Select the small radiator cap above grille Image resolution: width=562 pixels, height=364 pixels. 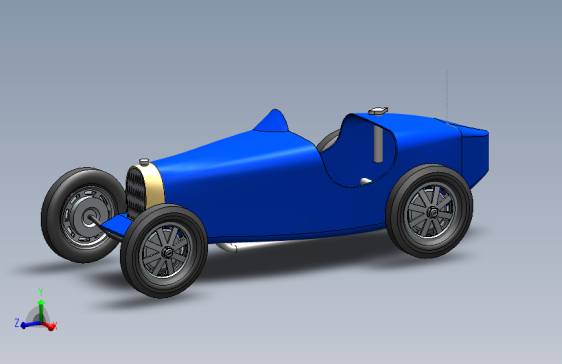(144, 162)
